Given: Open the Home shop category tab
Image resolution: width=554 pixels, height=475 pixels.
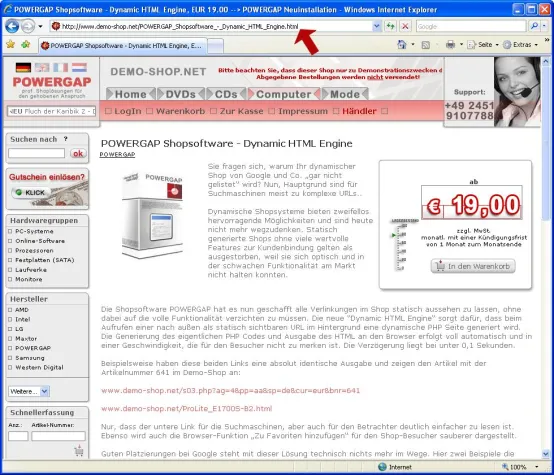Looking at the screenshot, I should pyautogui.click(x=130, y=94).
